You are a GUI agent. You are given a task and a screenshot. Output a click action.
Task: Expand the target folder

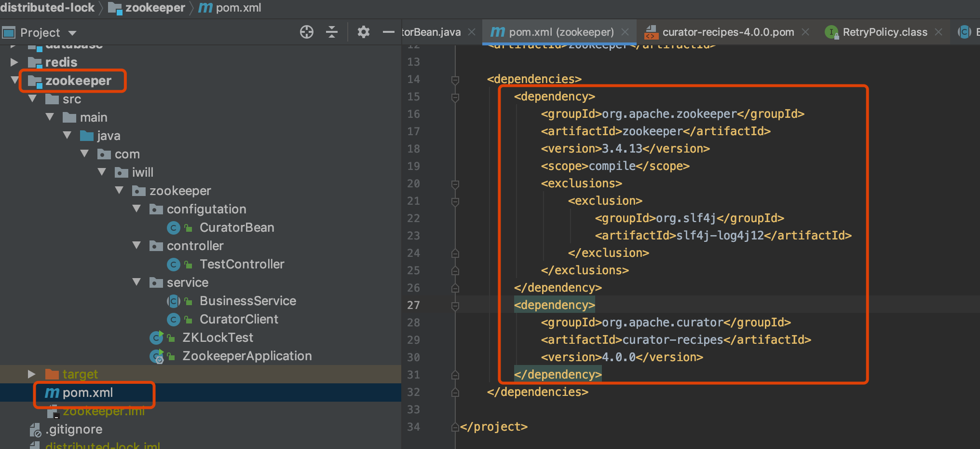point(32,374)
